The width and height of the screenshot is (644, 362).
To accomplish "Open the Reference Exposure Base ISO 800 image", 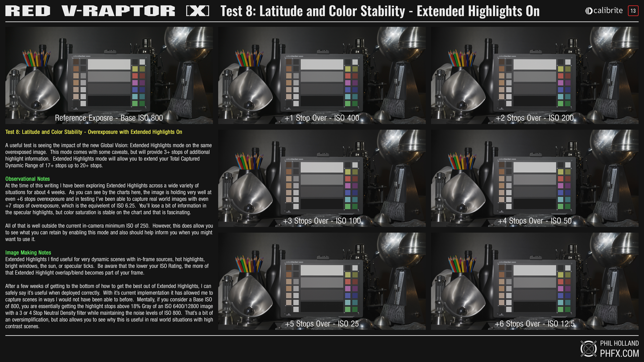I will [109, 75].
